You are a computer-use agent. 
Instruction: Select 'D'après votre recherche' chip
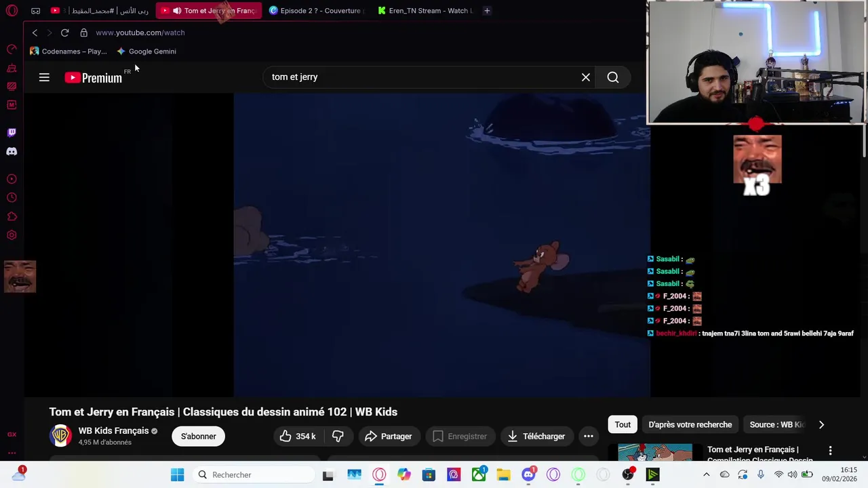[690, 425]
